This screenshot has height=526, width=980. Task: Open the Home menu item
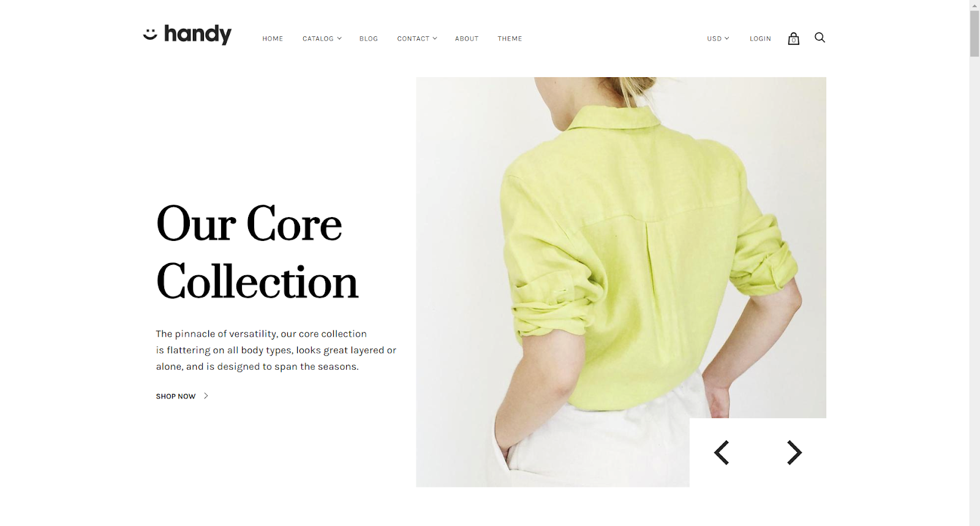coord(273,39)
